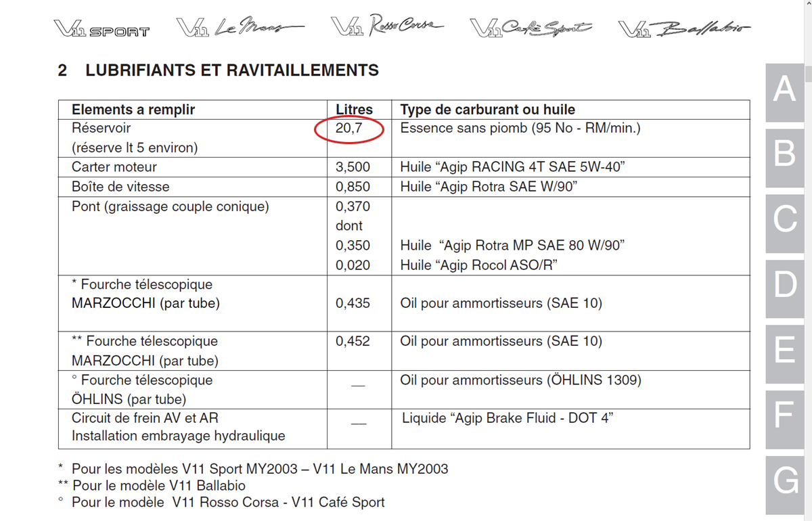This screenshot has width=812, height=521.
Task: Click the "0,370" litres value
Action: 353,206
